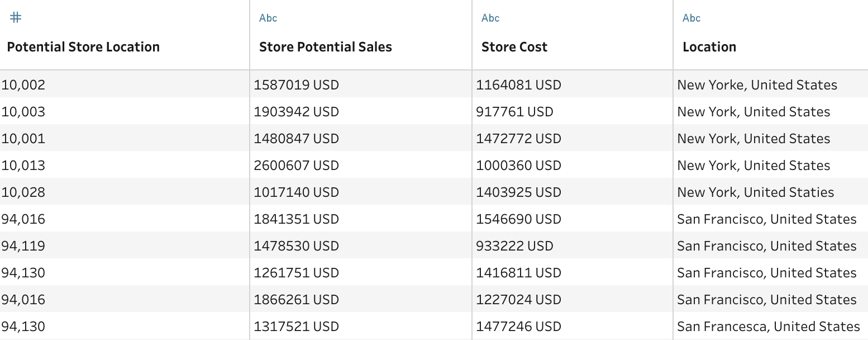868x340 pixels.
Task: Select the 917761 USD store cost cell
Action: (514, 112)
